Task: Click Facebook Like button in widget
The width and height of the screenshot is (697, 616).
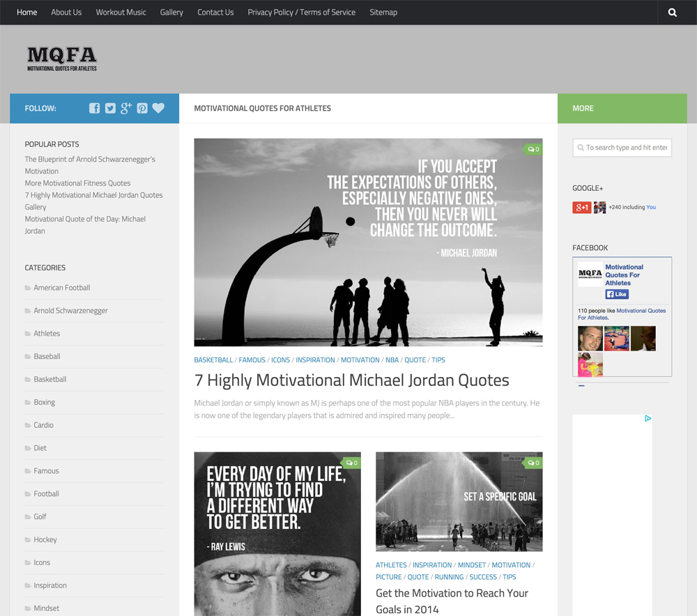Action: (617, 294)
